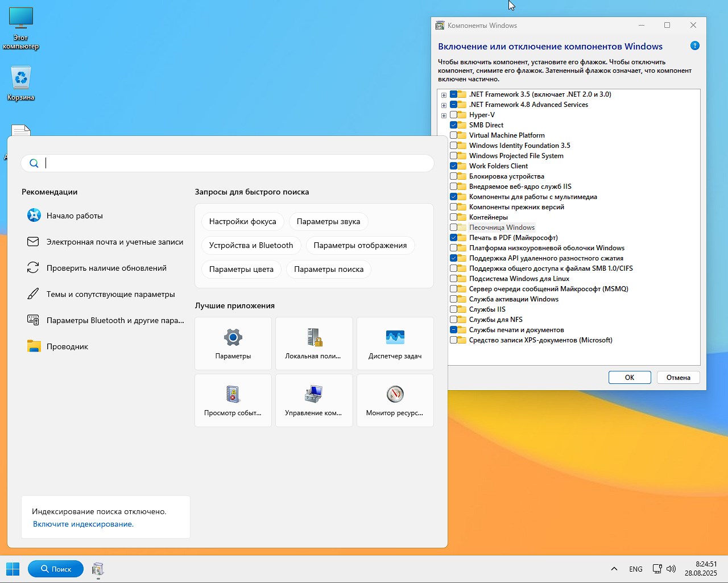Open Параметры Bluetooth и другие параметры

106,320
